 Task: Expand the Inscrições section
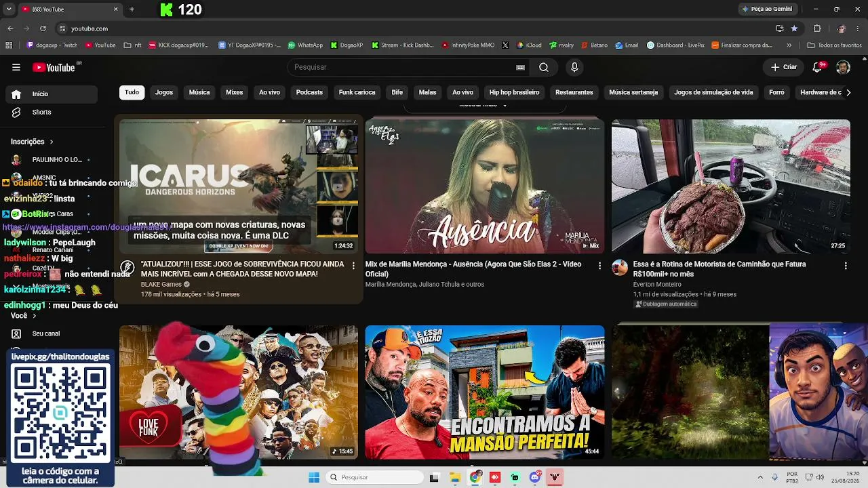pyautogui.click(x=32, y=142)
